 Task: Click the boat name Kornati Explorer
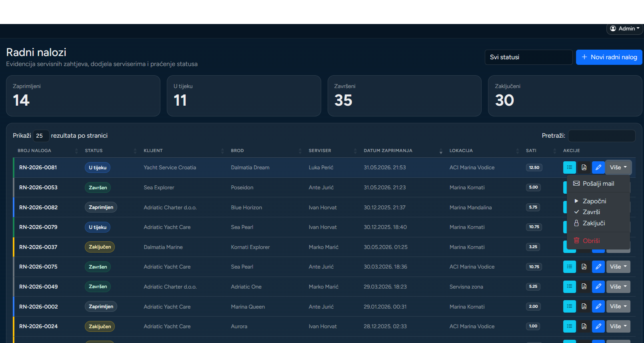click(250, 247)
